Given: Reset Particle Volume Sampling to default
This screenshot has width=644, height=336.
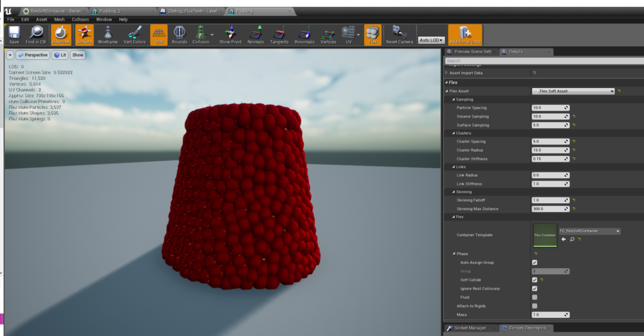Looking at the screenshot, I should click(574, 116).
